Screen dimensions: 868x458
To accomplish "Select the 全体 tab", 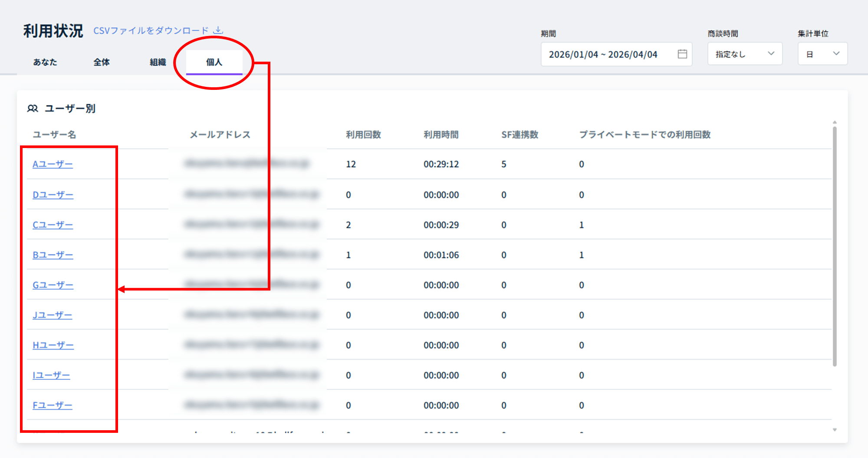I will (102, 62).
